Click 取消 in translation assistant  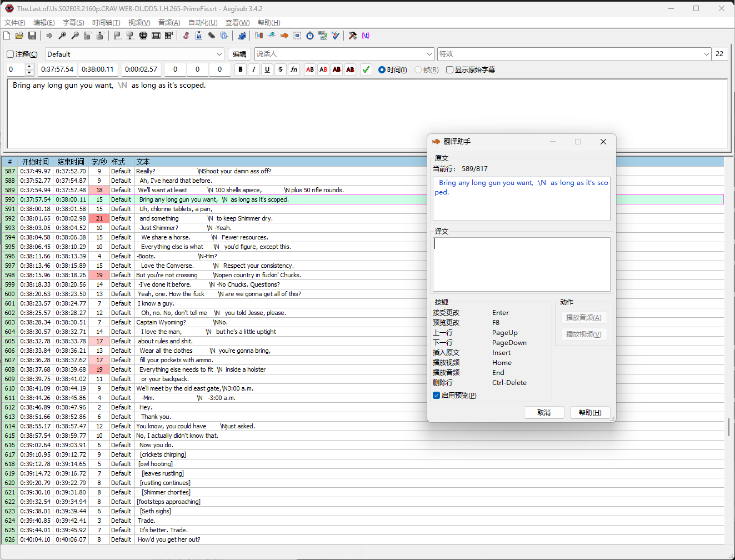(544, 412)
